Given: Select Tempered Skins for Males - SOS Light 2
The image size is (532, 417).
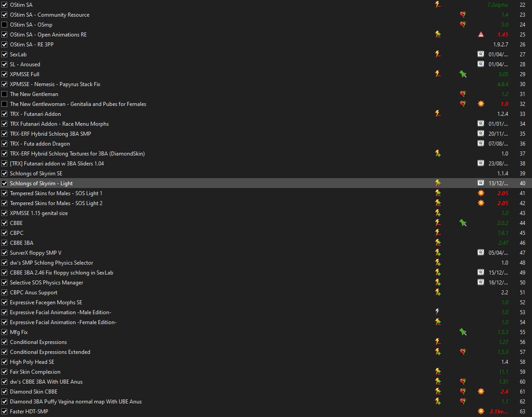Looking at the screenshot, I should (x=56, y=203).
